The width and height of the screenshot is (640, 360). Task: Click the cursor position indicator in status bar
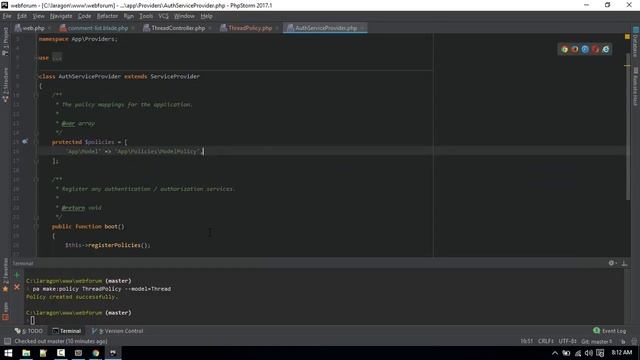(527, 341)
